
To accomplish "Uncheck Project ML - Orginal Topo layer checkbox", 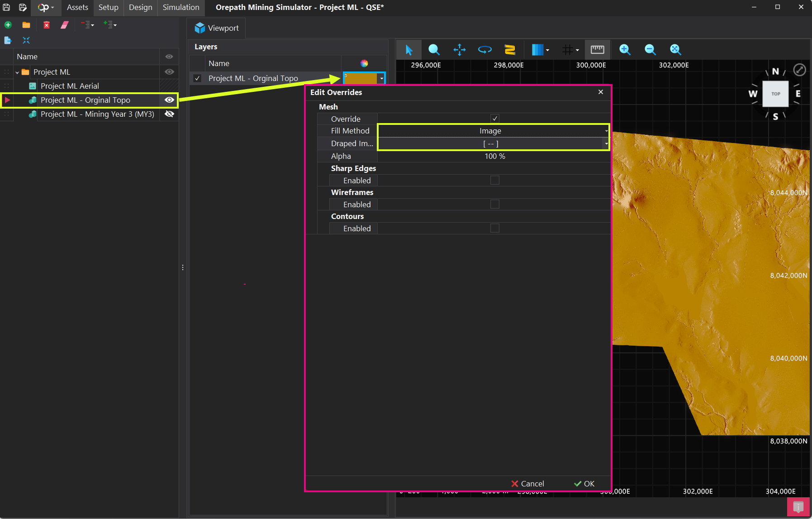I will [x=197, y=78].
